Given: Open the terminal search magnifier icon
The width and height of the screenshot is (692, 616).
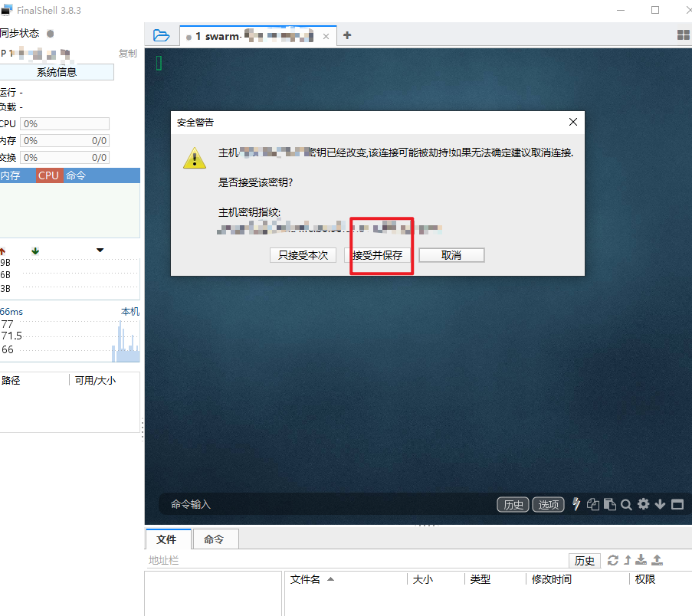Looking at the screenshot, I should [626, 504].
